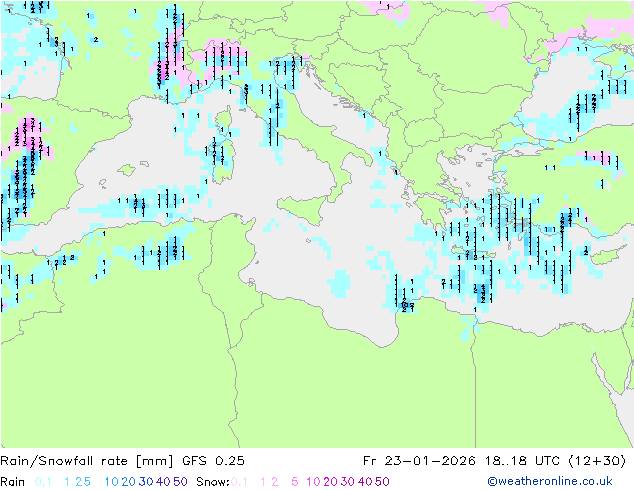Click the Rain legend value 20
This screenshot has width=634, height=490.
click(128, 482)
